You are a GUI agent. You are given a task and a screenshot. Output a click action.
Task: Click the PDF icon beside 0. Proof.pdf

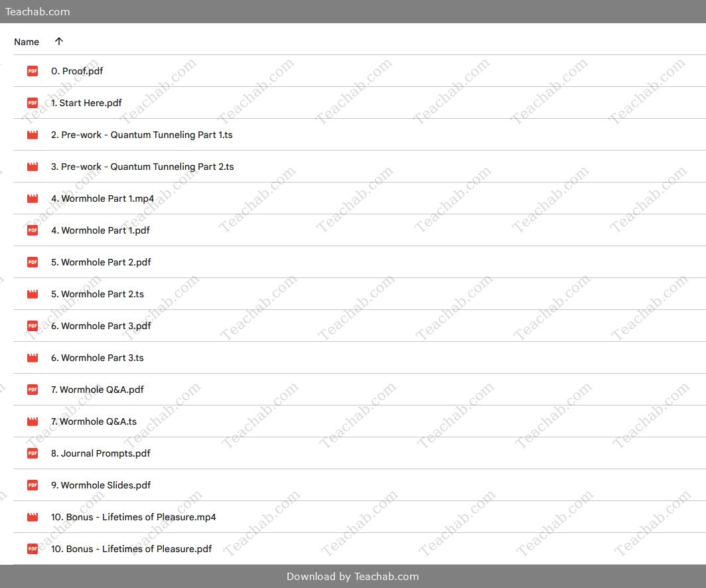point(33,71)
